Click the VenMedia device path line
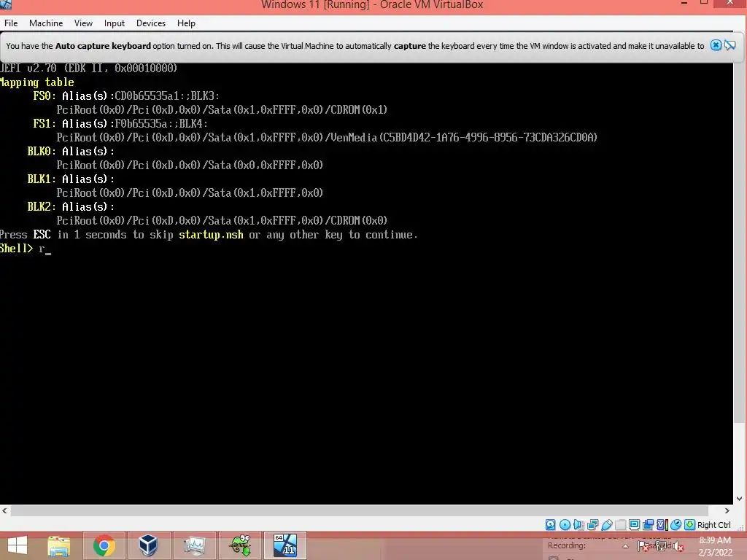 327,138
